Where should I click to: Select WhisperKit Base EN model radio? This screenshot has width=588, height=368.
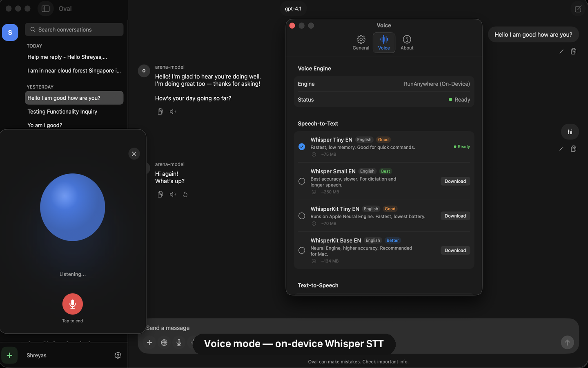point(302,251)
